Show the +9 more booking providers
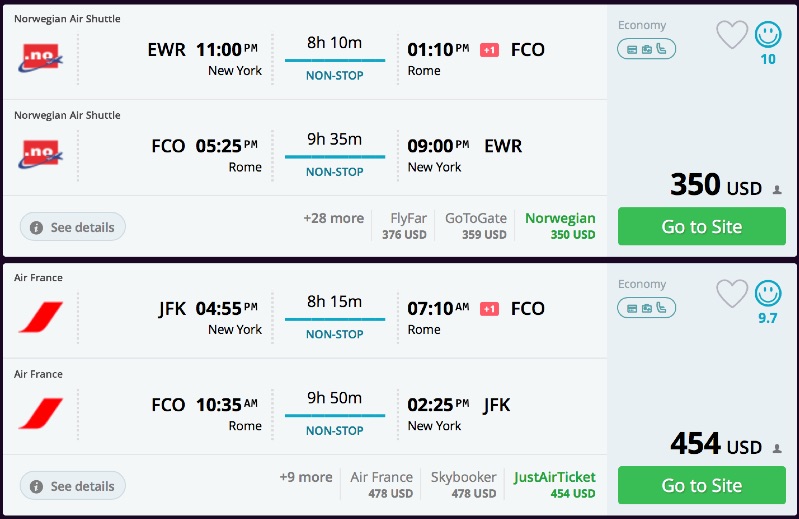This screenshot has height=519, width=799. point(306,477)
